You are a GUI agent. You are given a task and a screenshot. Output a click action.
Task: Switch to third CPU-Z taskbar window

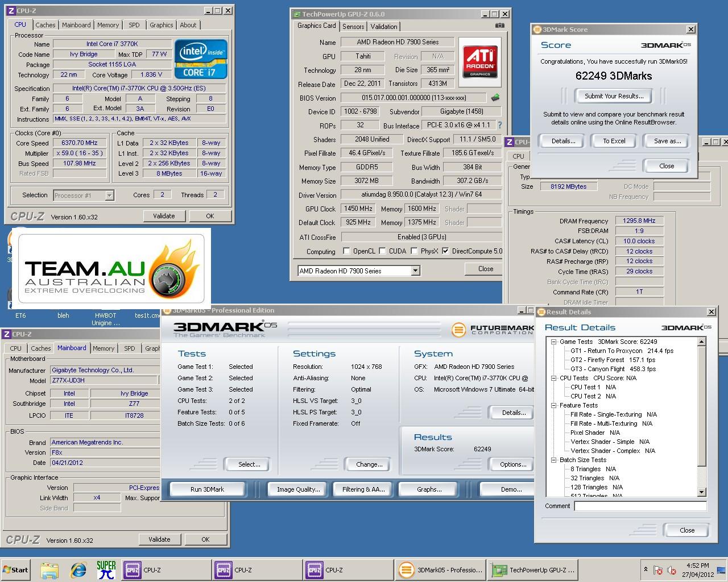(x=348, y=569)
